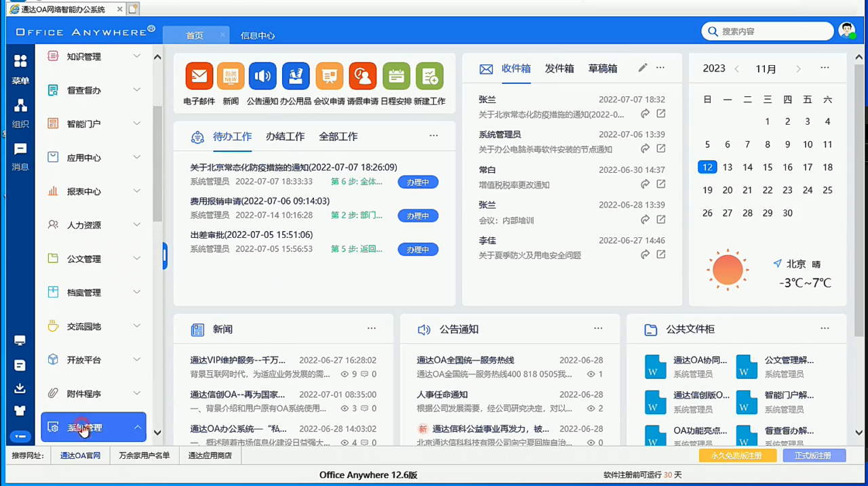The width and height of the screenshot is (868, 486).
Task: Open the 万余家用户名单 link
Action: click(144, 455)
